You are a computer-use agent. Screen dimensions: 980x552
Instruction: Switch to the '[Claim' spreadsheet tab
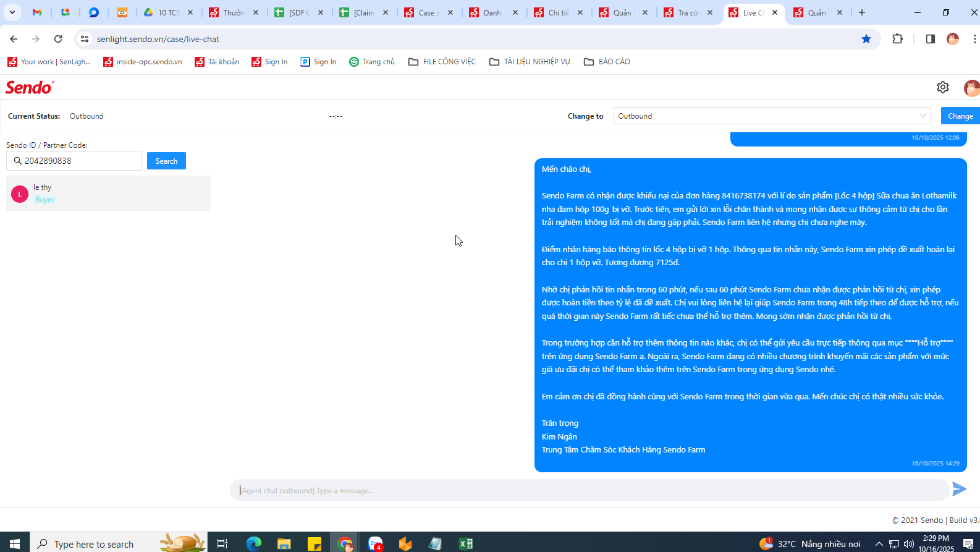(x=363, y=12)
